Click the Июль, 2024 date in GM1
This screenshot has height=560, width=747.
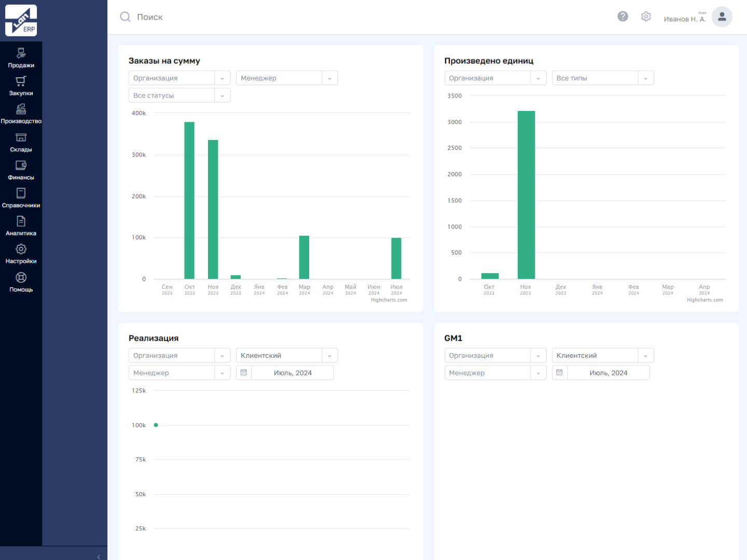click(608, 373)
